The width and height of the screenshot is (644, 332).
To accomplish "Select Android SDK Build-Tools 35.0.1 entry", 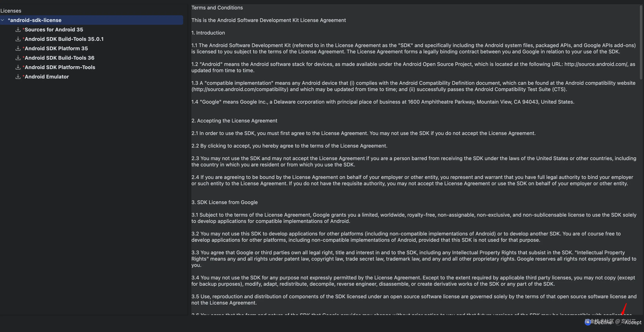I will click(64, 39).
